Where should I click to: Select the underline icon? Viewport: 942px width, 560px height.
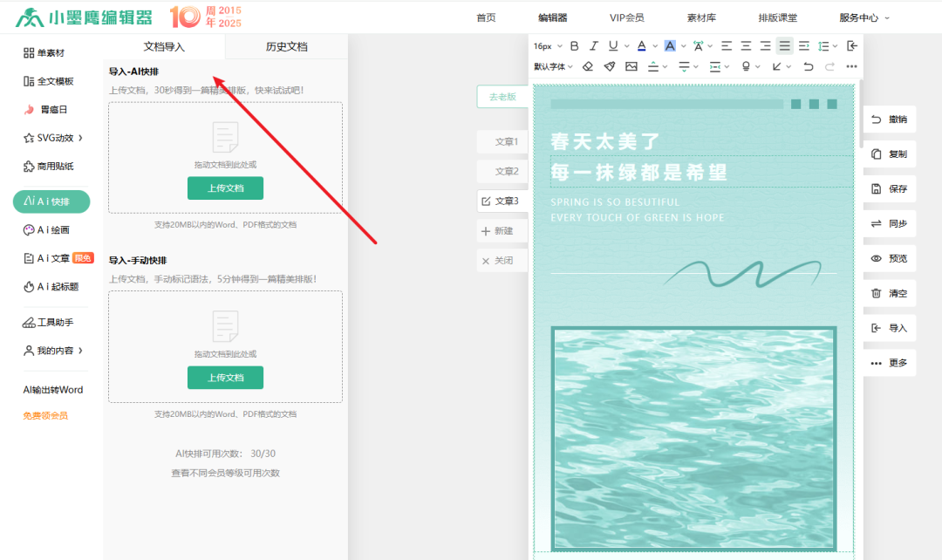[613, 44]
